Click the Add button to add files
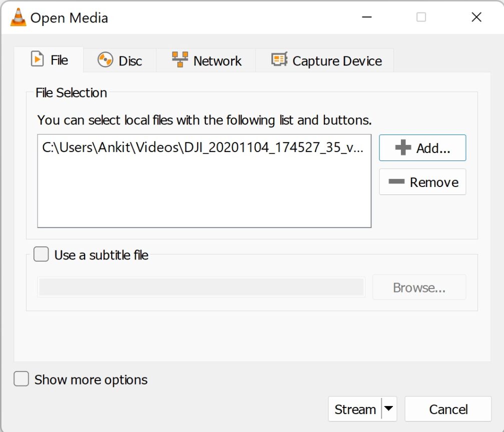Screen dimensions: 504x432 tap(422, 147)
